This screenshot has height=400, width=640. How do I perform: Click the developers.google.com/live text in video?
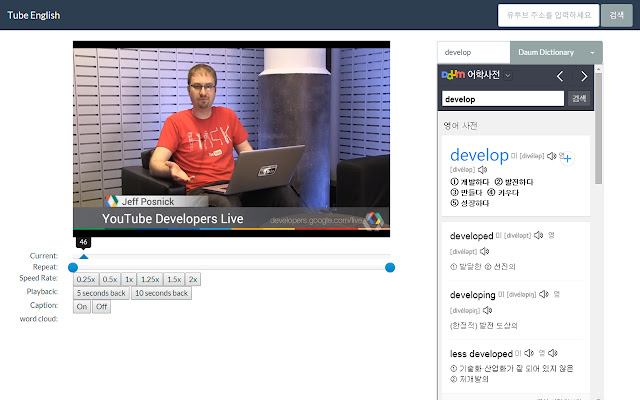click(316, 220)
